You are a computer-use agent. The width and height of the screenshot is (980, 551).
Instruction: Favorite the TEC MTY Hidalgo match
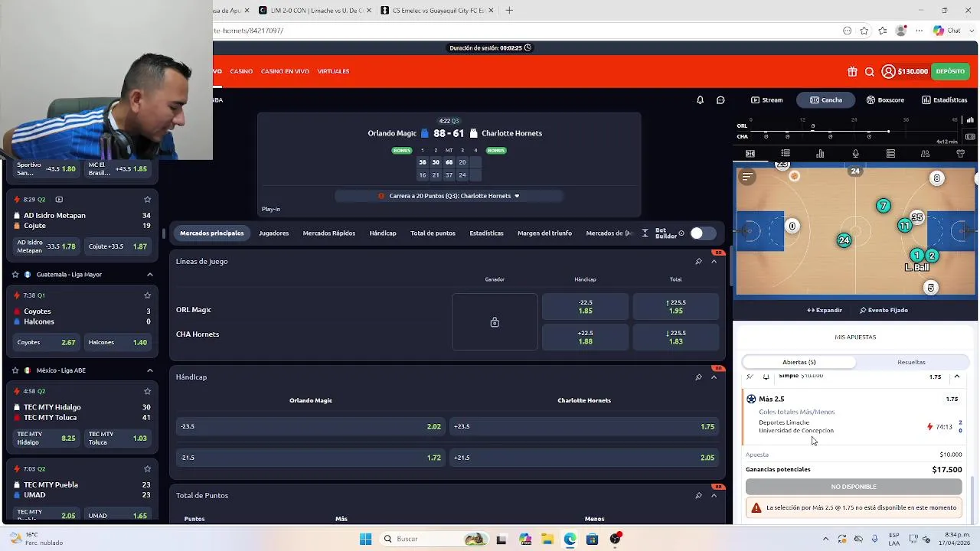pos(148,391)
